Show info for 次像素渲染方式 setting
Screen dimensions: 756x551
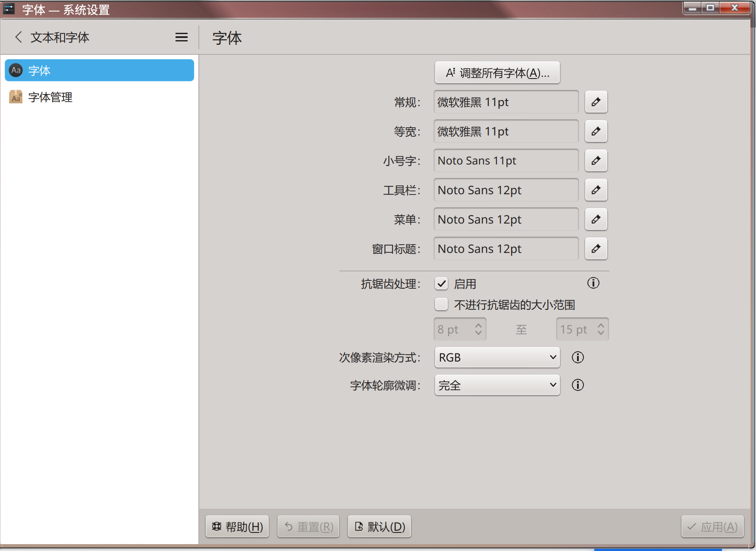(x=578, y=357)
